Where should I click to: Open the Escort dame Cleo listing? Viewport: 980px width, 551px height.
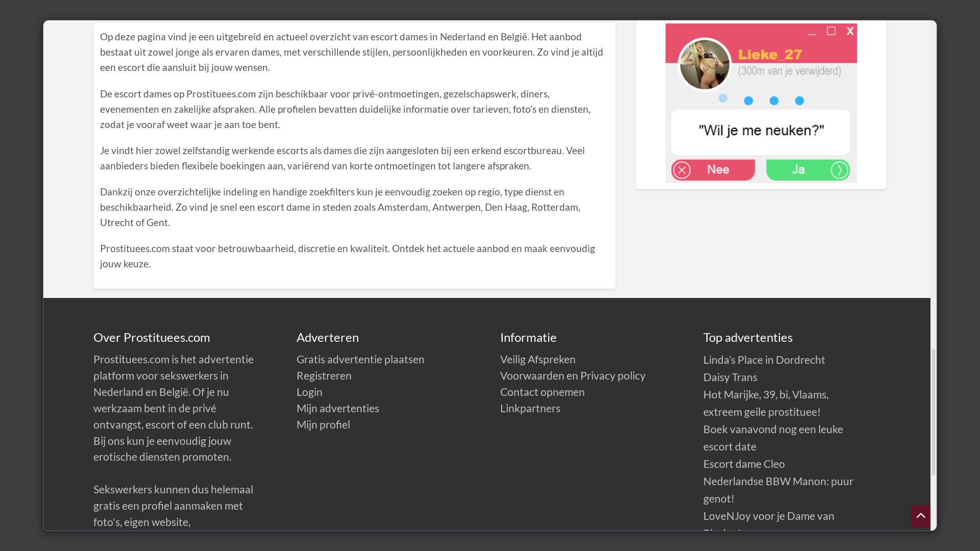[744, 464]
